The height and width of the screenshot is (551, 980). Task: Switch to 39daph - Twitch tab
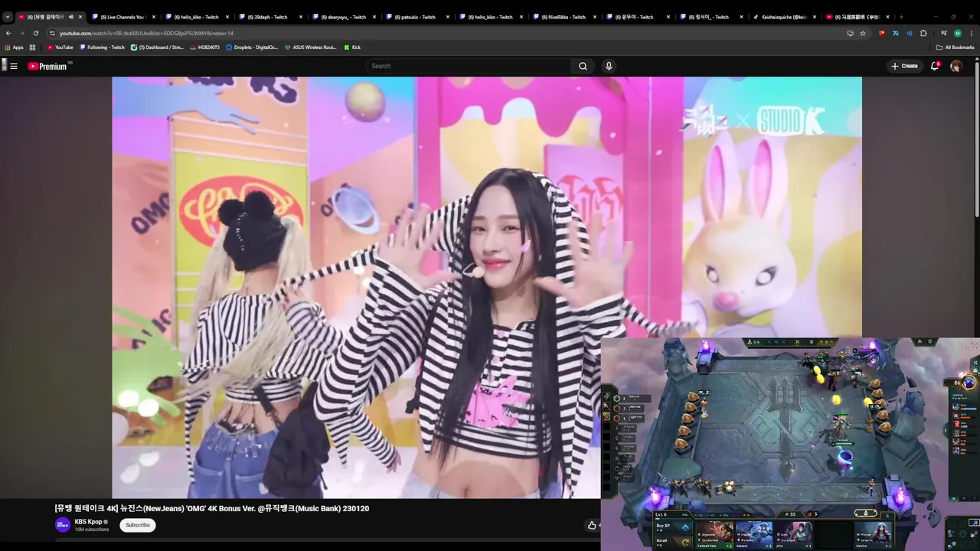[x=269, y=17]
